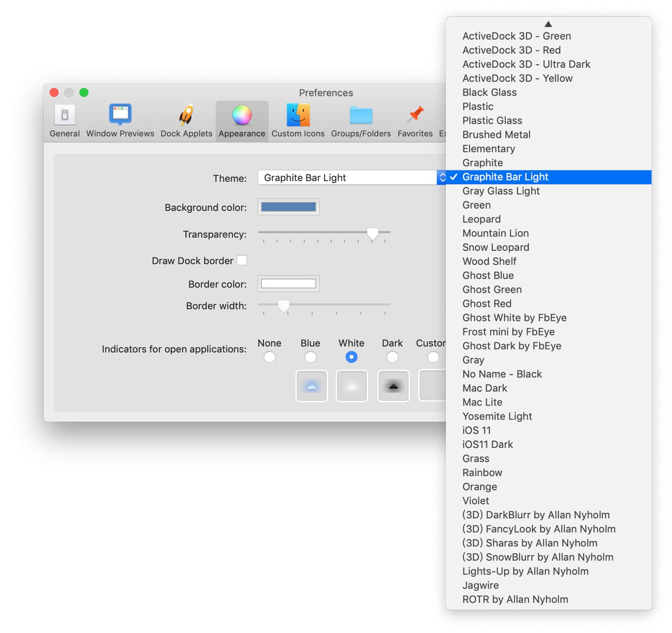Choose the plain Graphite theme

pyautogui.click(x=549, y=163)
